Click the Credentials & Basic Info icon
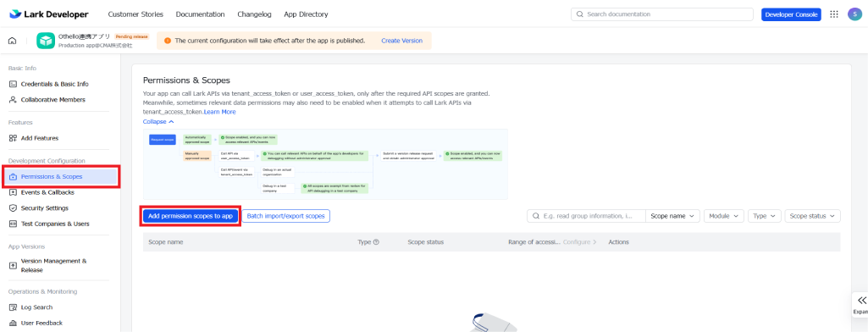This screenshot has height=332, width=868. pyautogui.click(x=14, y=84)
